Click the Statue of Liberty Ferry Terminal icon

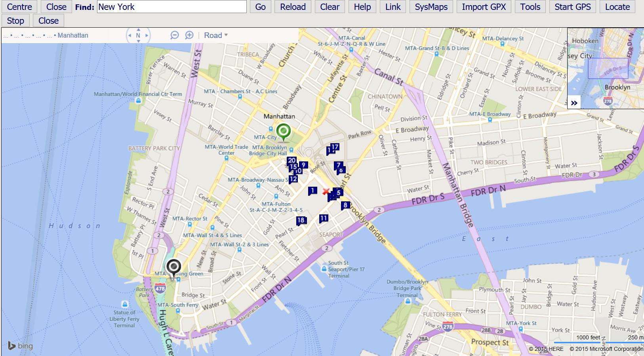point(125,304)
